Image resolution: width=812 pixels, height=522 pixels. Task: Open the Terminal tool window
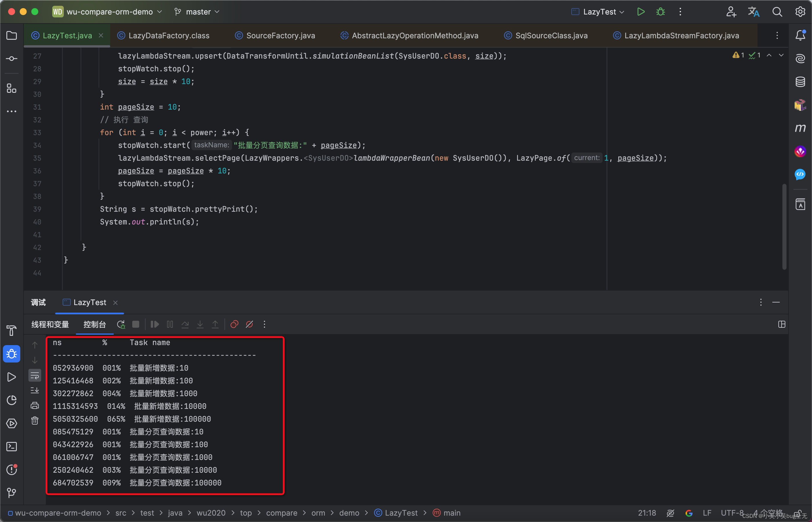[x=12, y=446]
